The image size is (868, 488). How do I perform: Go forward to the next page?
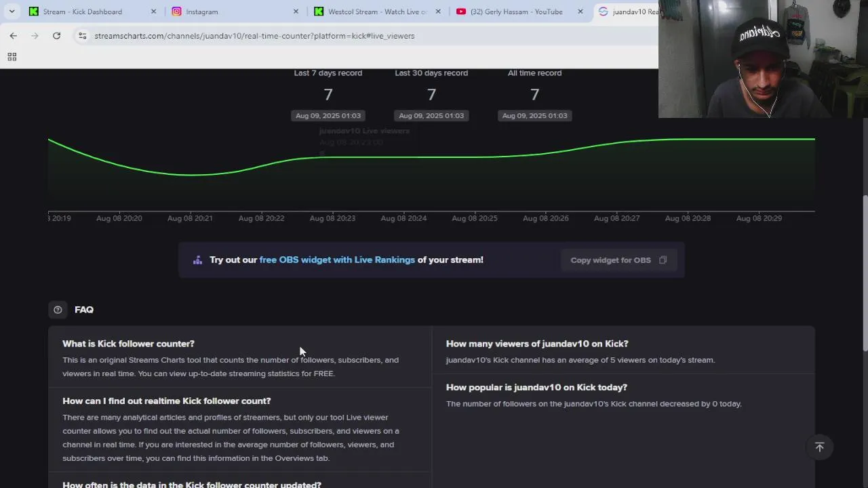pos(35,36)
